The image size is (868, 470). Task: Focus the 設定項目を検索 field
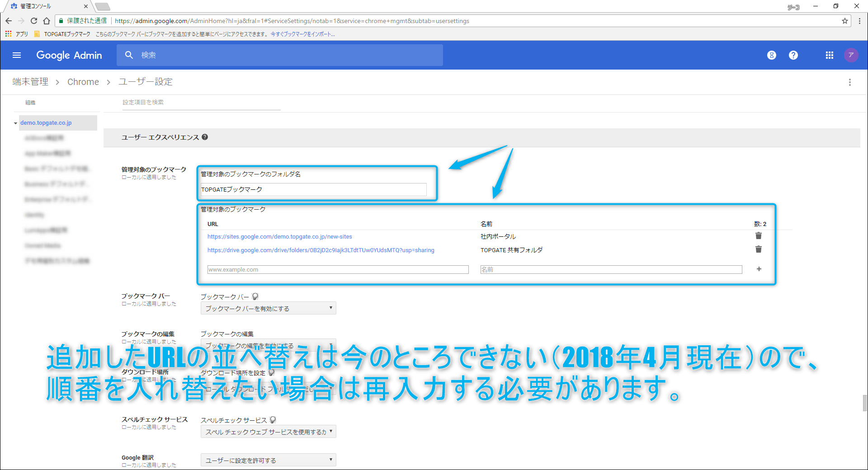(201, 103)
